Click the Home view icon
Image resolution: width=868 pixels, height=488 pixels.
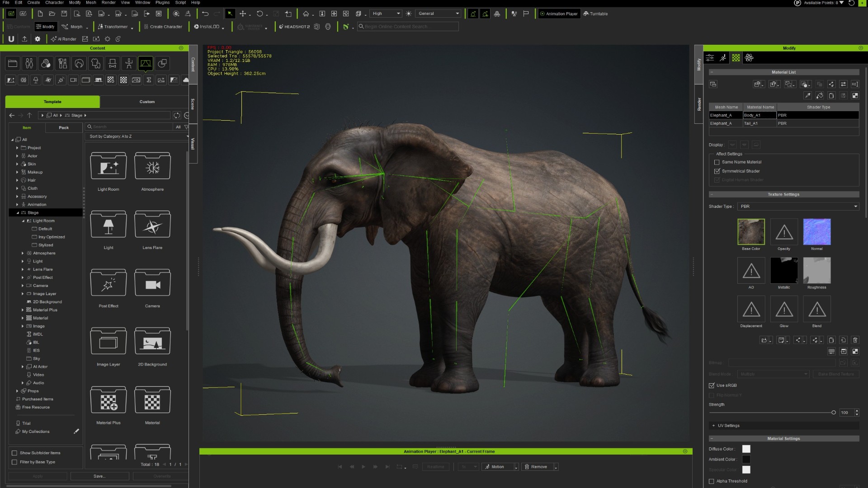click(x=306, y=14)
